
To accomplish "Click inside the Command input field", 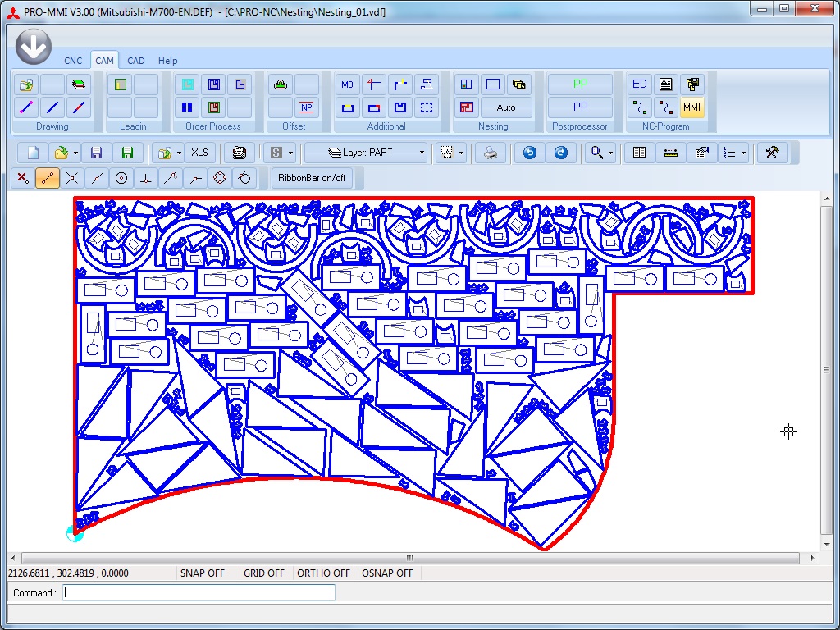I will 199,593.
